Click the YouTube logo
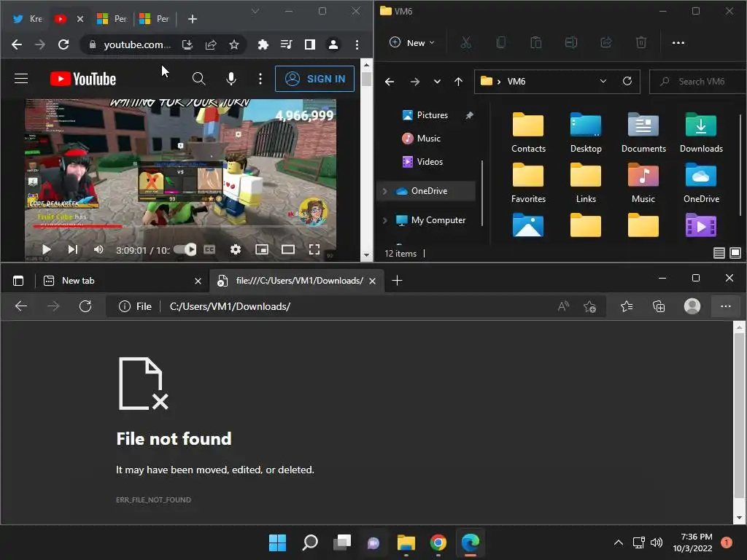The image size is (747, 560). coord(83,79)
